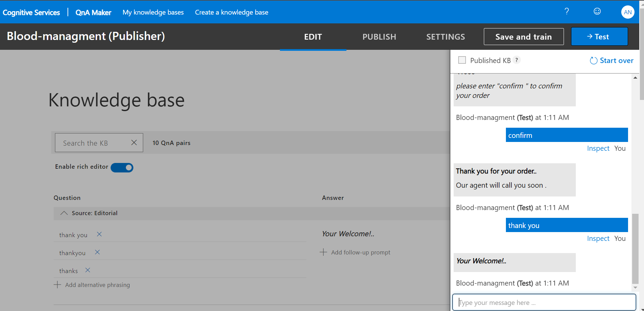Click the QnA Maker home link
The image size is (644, 311).
(x=93, y=13)
